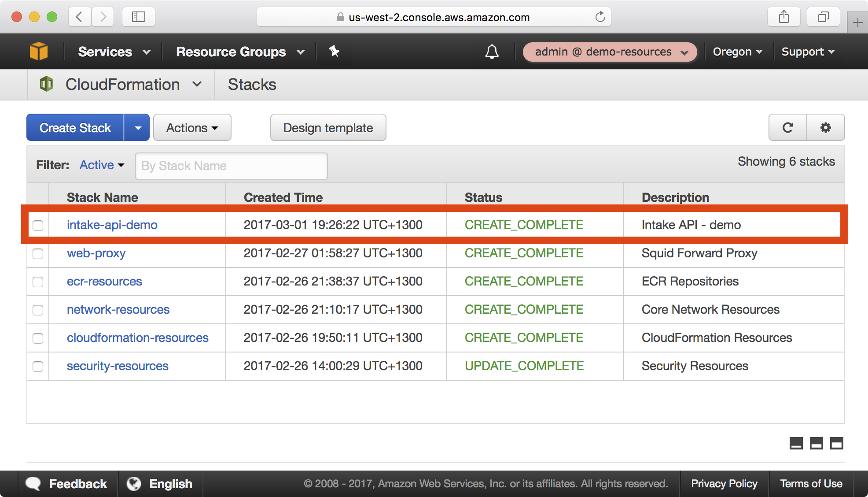
Task: Click the AWS cube home icon
Action: point(39,52)
